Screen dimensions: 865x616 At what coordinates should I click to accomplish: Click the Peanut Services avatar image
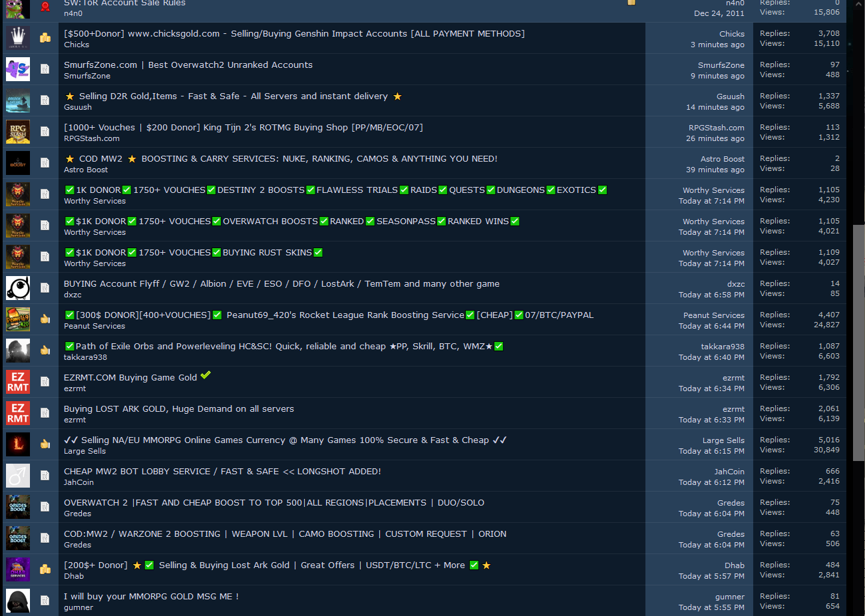click(18, 319)
